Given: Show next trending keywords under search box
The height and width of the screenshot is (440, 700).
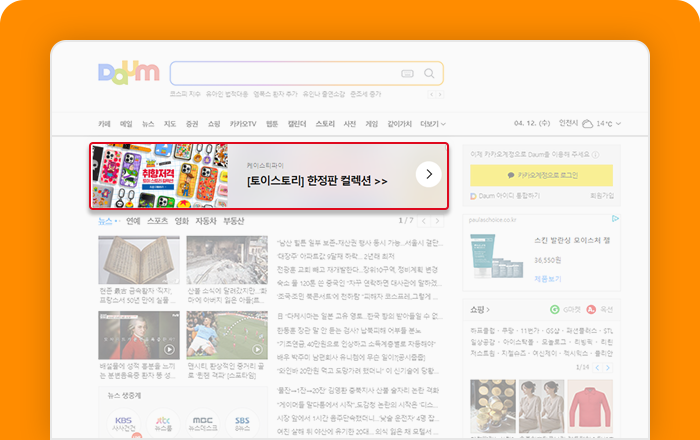Looking at the screenshot, I should pyautogui.click(x=440, y=95).
